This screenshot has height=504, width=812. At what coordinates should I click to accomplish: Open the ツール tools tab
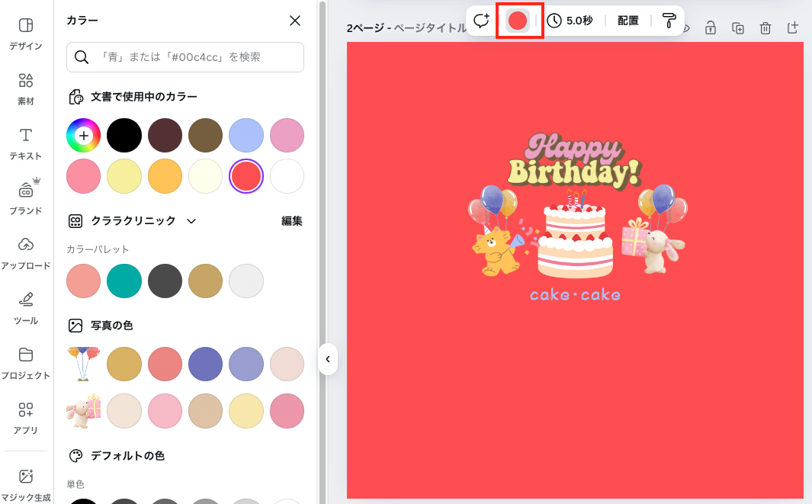tap(26, 309)
